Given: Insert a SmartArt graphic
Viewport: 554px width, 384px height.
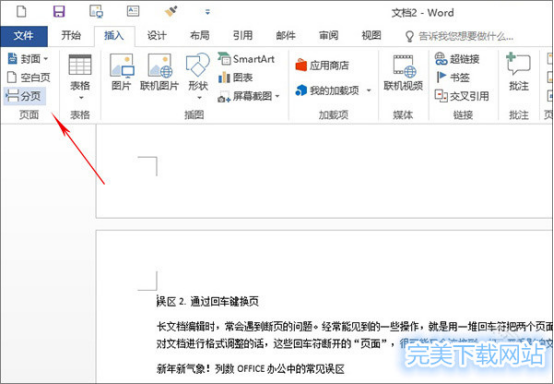Looking at the screenshot, I should (246, 59).
